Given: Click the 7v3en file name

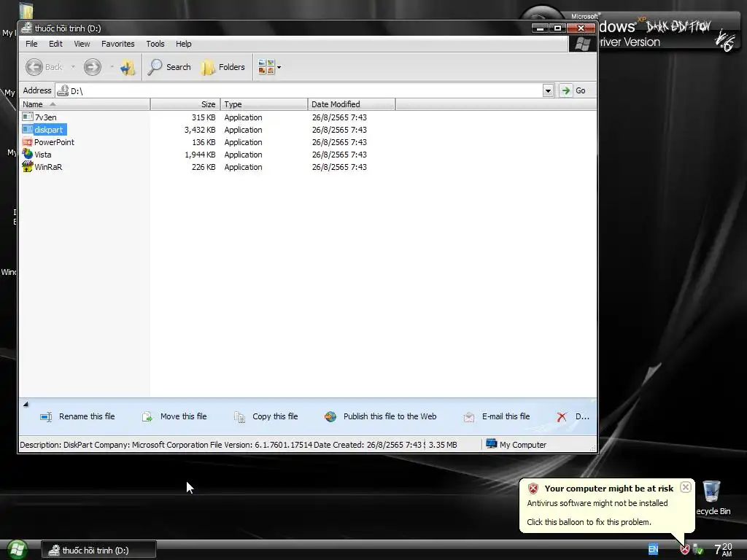Looking at the screenshot, I should pyautogui.click(x=45, y=117).
